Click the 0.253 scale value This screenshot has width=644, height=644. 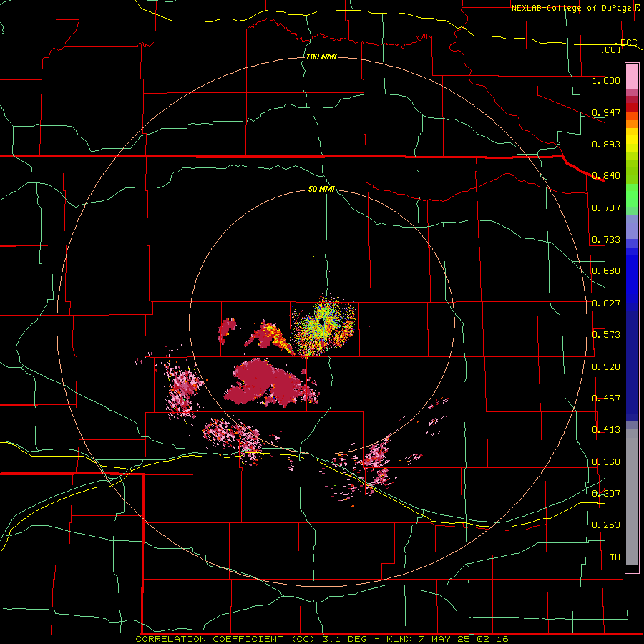tap(606, 525)
